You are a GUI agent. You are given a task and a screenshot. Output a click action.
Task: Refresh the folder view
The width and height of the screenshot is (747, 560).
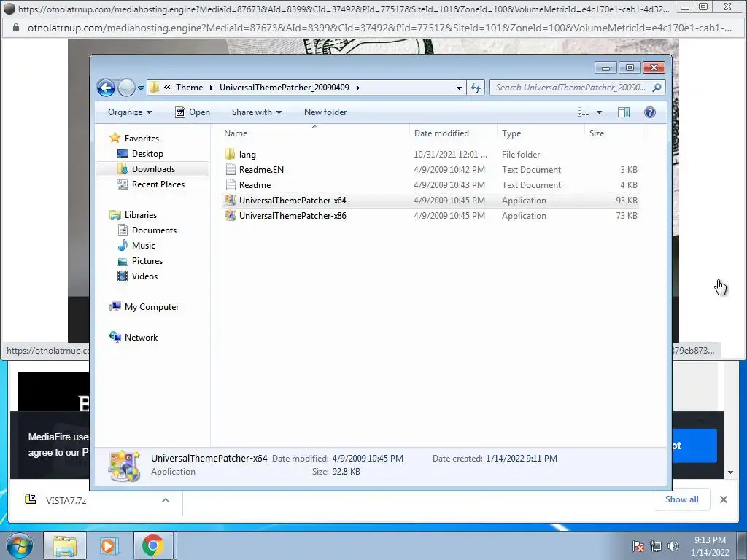click(x=476, y=87)
